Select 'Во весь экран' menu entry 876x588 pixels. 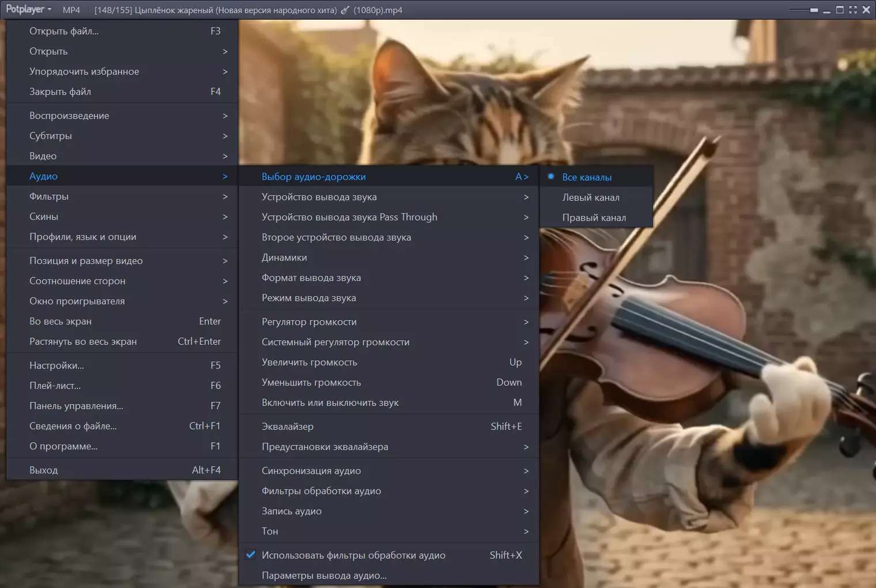pos(122,322)
